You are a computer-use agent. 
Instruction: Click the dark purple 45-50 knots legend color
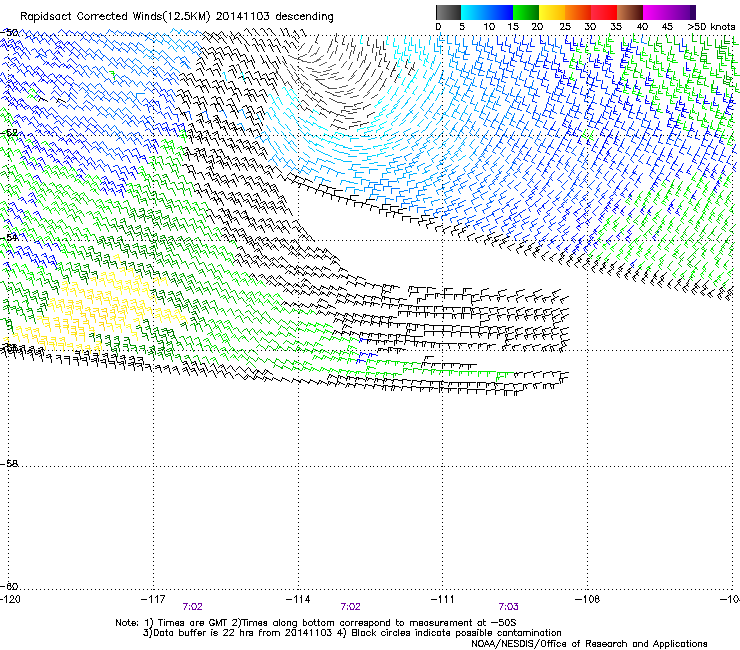pos(682,12)
